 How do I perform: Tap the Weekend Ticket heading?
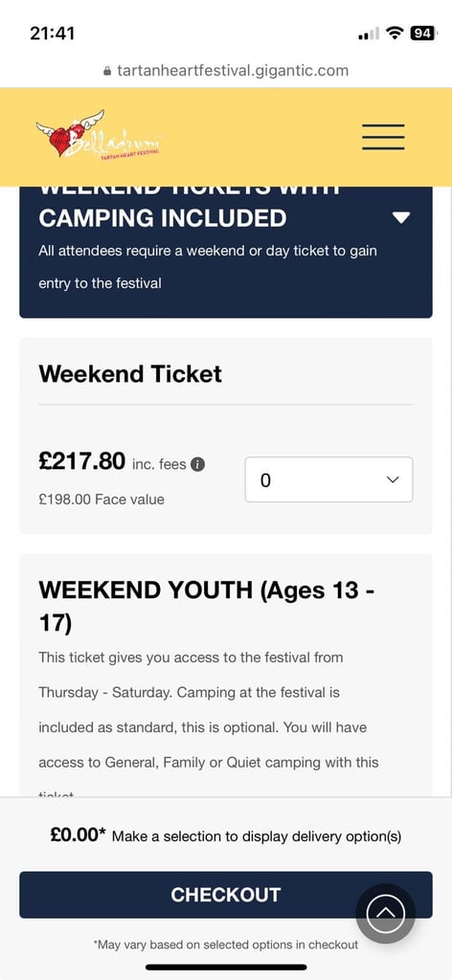click(x=130, y=374)
